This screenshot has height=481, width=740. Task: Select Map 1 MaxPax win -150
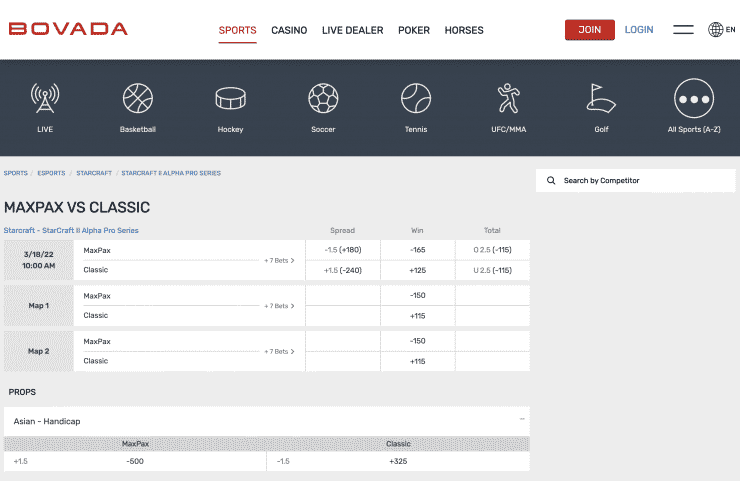click(418, 295)
